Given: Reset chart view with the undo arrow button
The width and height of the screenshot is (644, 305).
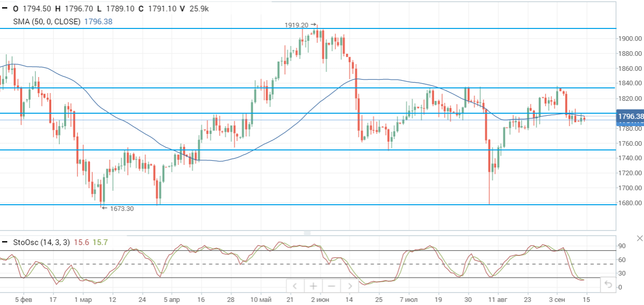Looking at the screenshot, I should click(608, 285).
